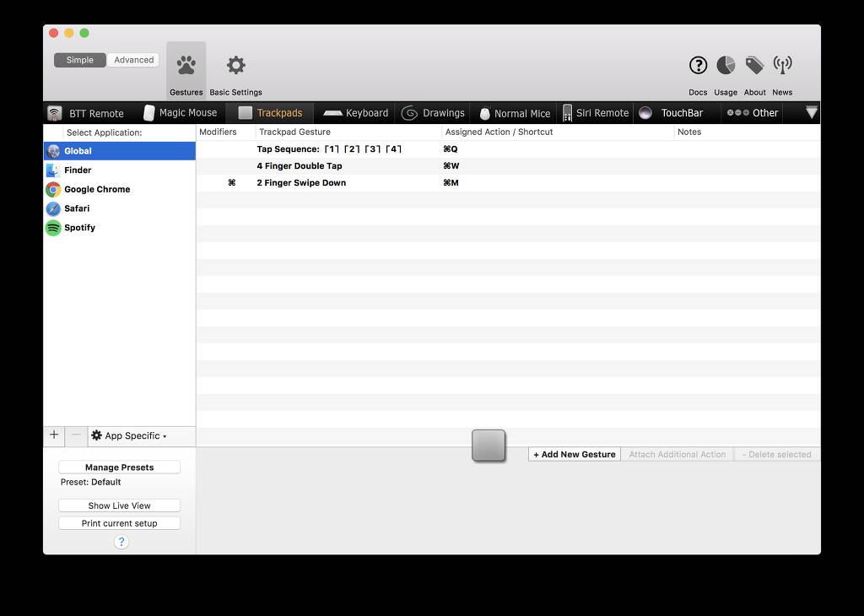The width and height of the screenshot is (864, 616).
Task: Switch to the Keyboard tab
Action: (x=356, y=113)
